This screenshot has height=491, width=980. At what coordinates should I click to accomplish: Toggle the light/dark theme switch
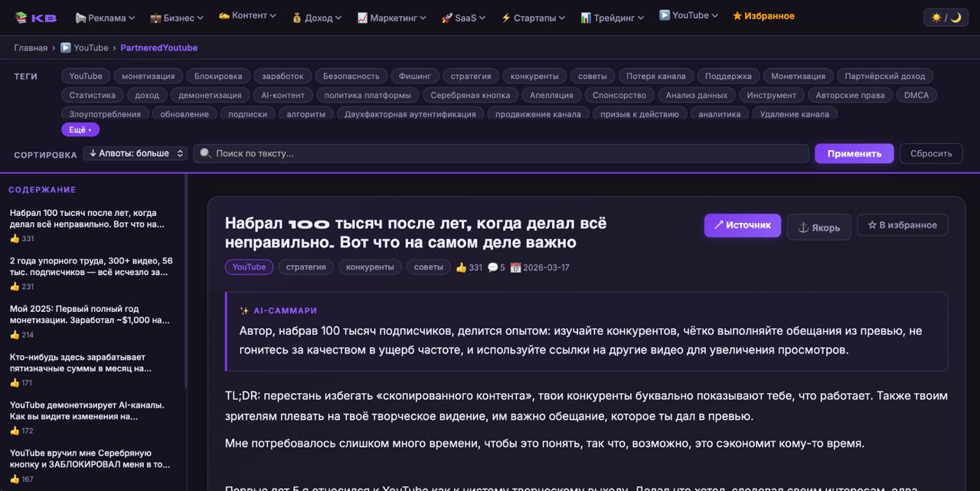click(945, 17)
